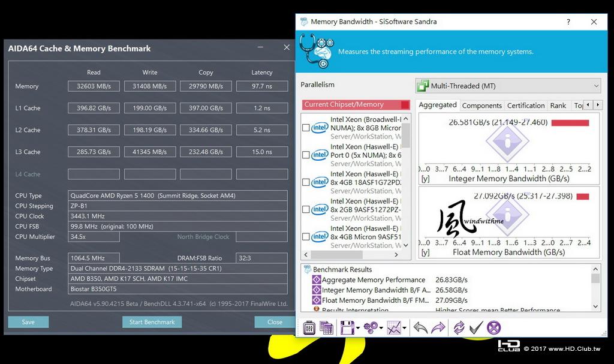Click the forward arrow icon in Sandra toolbar

[x=438, y=327]
